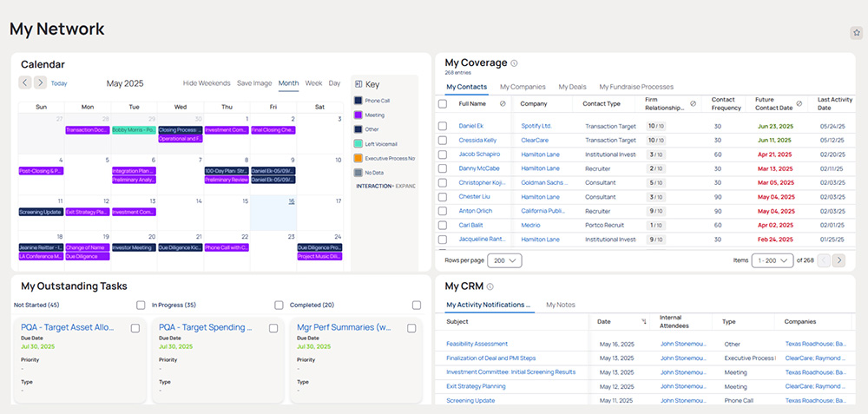The height and width of the screenshot is (414, 868).
Task: Click the info icon beside My CRM
Action: click(x=490, y=286)
